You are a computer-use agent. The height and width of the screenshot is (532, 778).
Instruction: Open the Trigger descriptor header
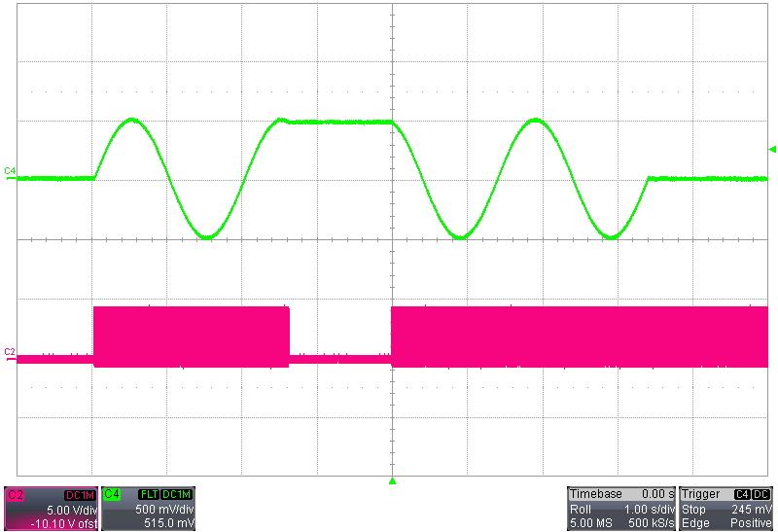702,494
